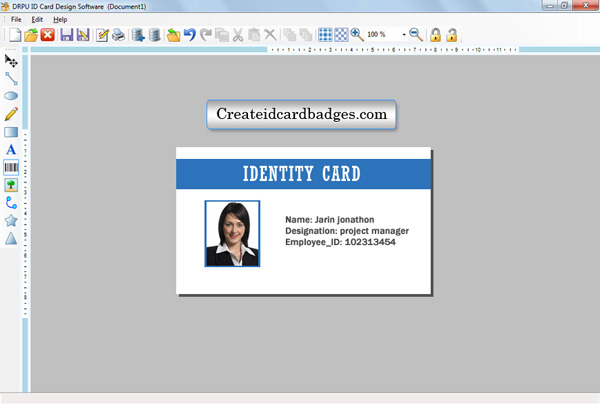600x404 pixels.
Task: Select the Triangle shape tool
Action: pos(11,238)
